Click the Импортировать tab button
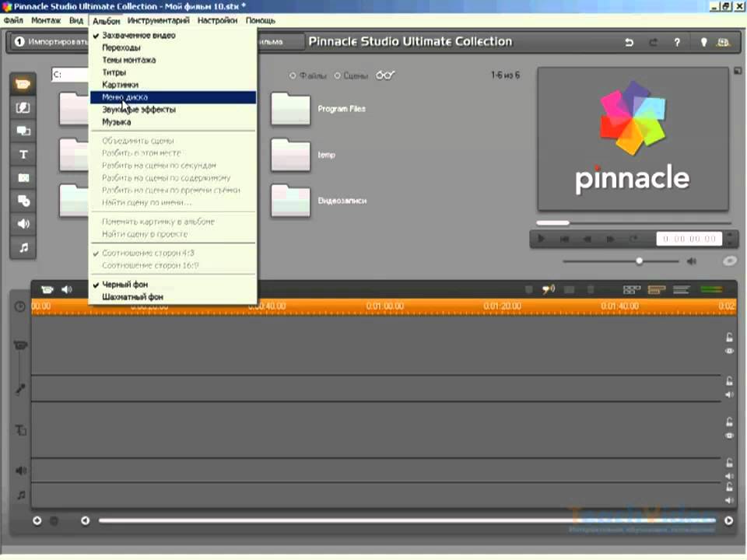 tap(50, 42)
